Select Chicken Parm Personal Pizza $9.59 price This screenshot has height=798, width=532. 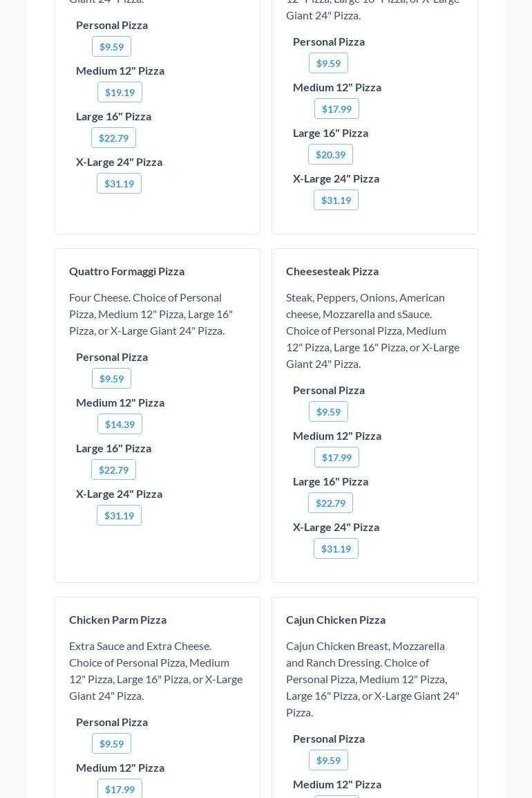coord(111,743)
